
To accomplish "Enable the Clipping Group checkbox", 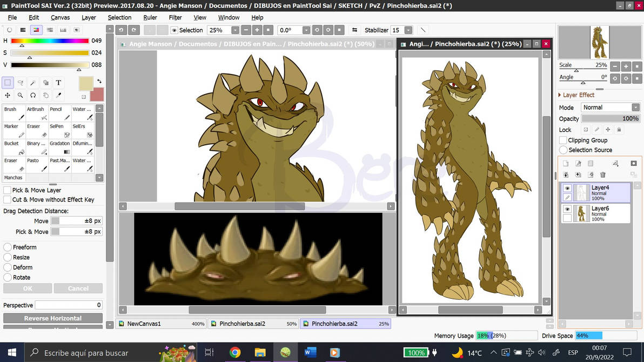I will point(563,140).
